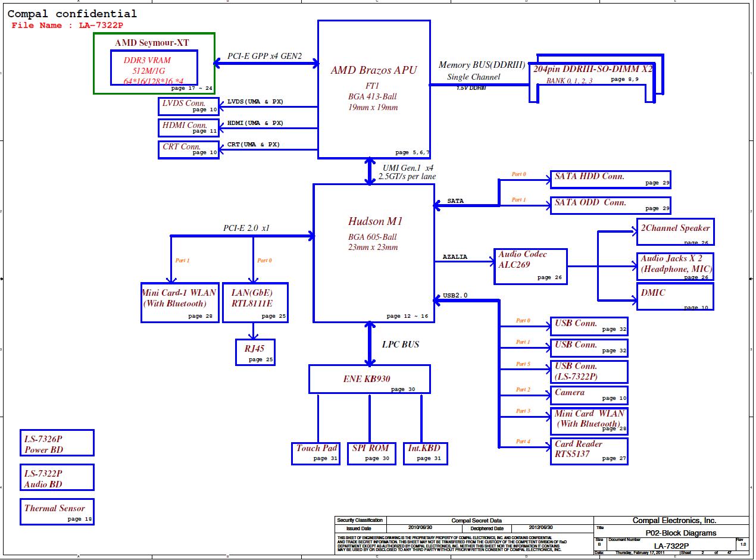Click the Single Channel label
Viewport: 756px width, 560px height.
point(474,77)
